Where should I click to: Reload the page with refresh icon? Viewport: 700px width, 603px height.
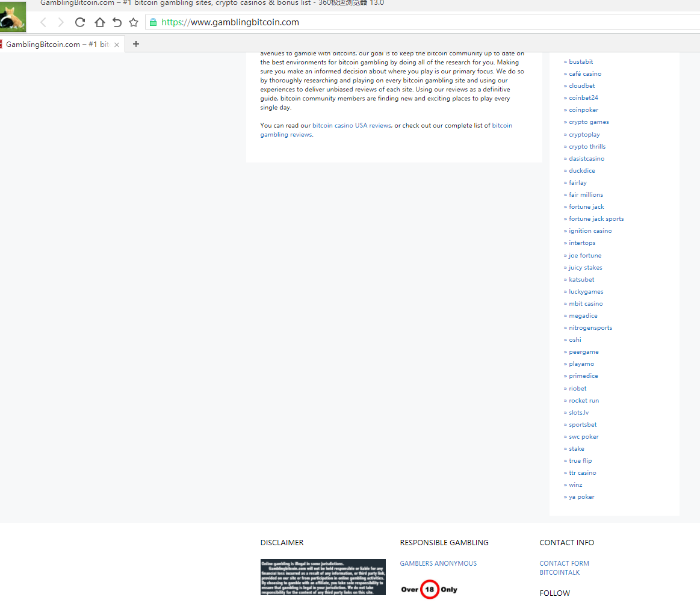click(x=80, y=22)
